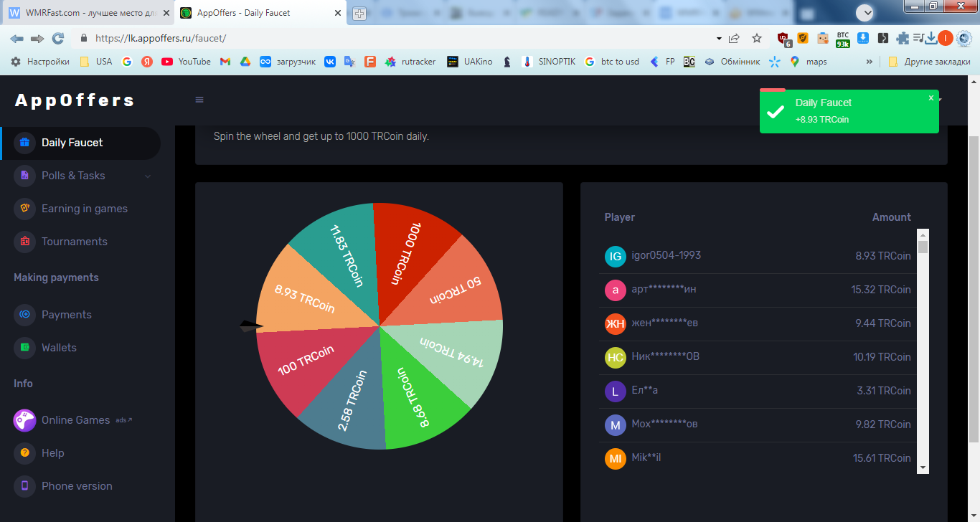Open the browser extensions puzzle icon
The height and width of the screenshot is (522, 980).
(x=903, y=38)
